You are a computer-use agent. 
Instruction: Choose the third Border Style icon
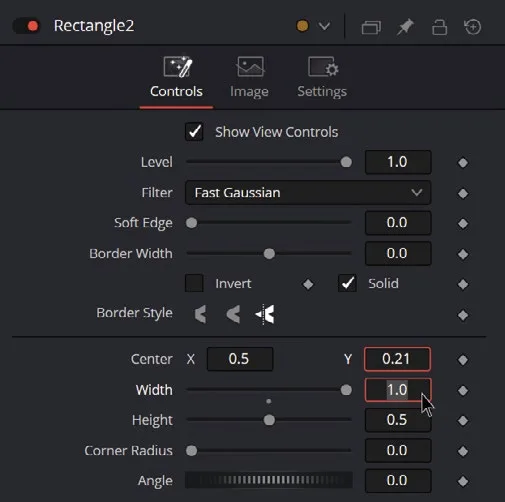pyautogui.click(x=265, y=314)
